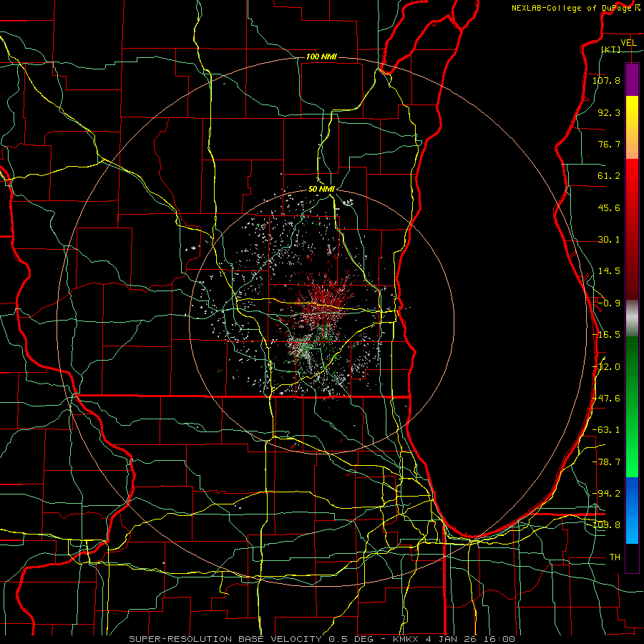
Task: Click the KT units label in legend
Action: [x=611, y=49]
